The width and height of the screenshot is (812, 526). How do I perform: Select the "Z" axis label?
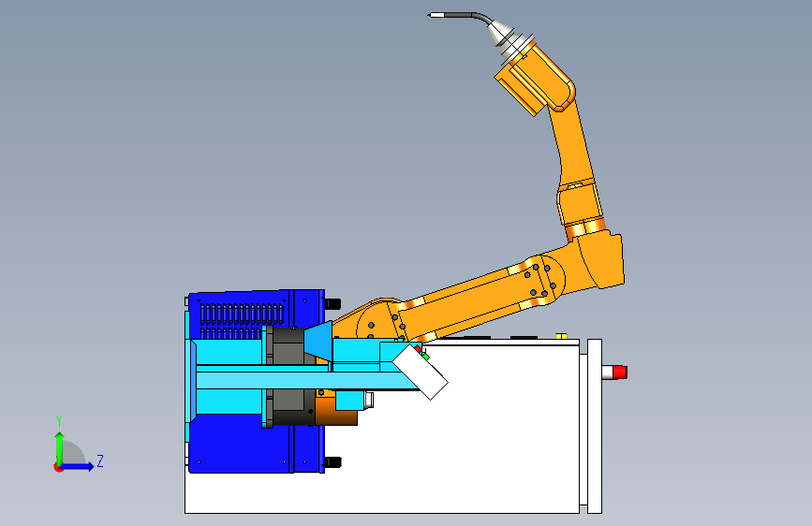100,460
